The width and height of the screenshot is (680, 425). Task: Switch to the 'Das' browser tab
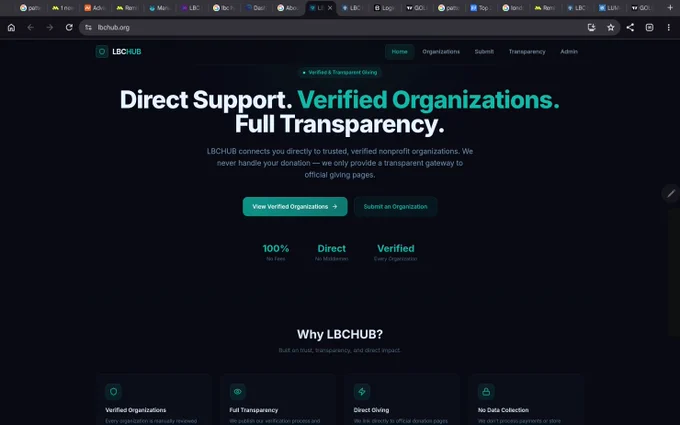point(256,8)
